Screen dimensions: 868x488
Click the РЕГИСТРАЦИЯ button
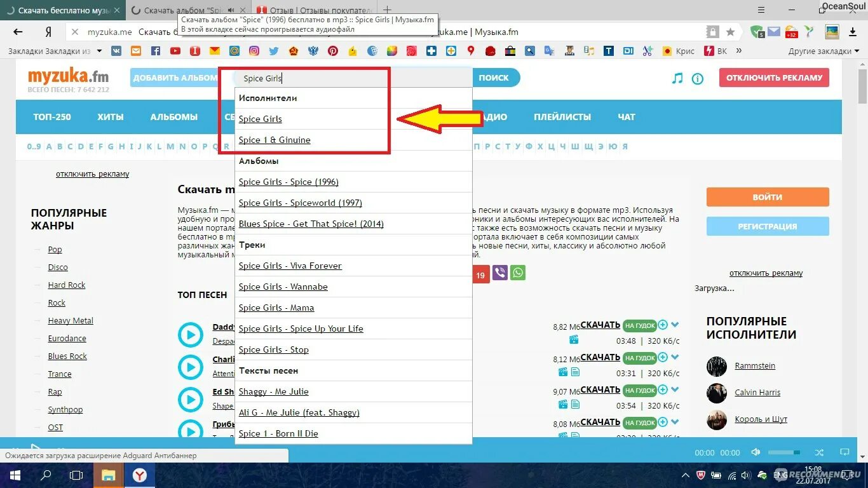768,226
